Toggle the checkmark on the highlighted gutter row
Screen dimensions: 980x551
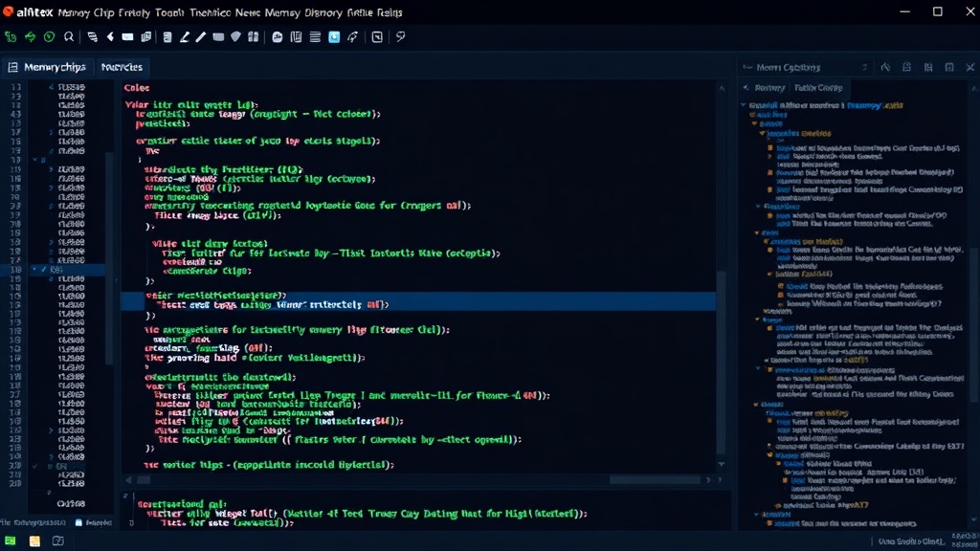[44, 269]
